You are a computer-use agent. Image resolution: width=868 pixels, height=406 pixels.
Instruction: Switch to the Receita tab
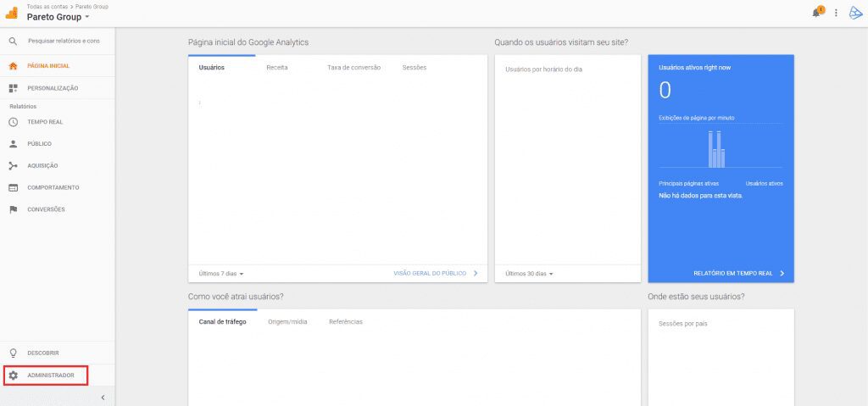(x=277, y=67)
